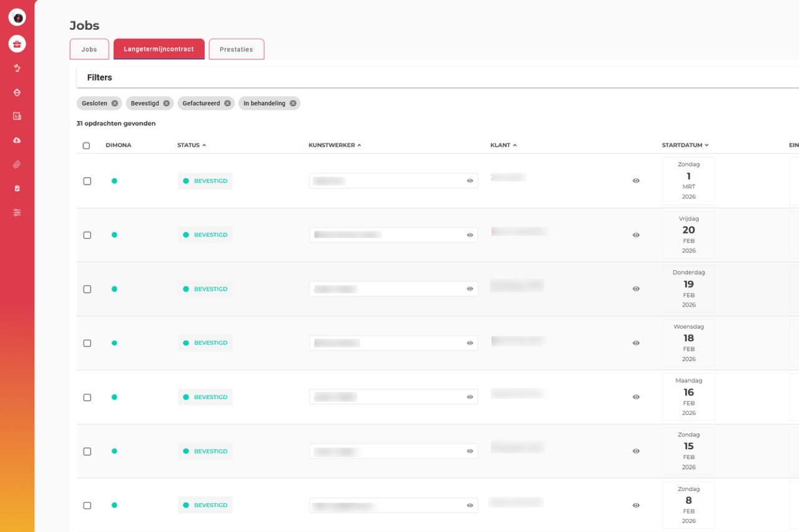Open the notepad/invoices icon in the sidebar
Viewport: 799px width, 532px height.
(x=17, y=115)
